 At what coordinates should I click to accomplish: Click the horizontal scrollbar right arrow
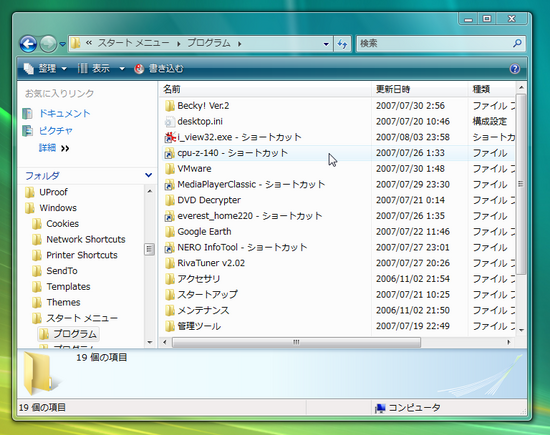click(508, 342)
